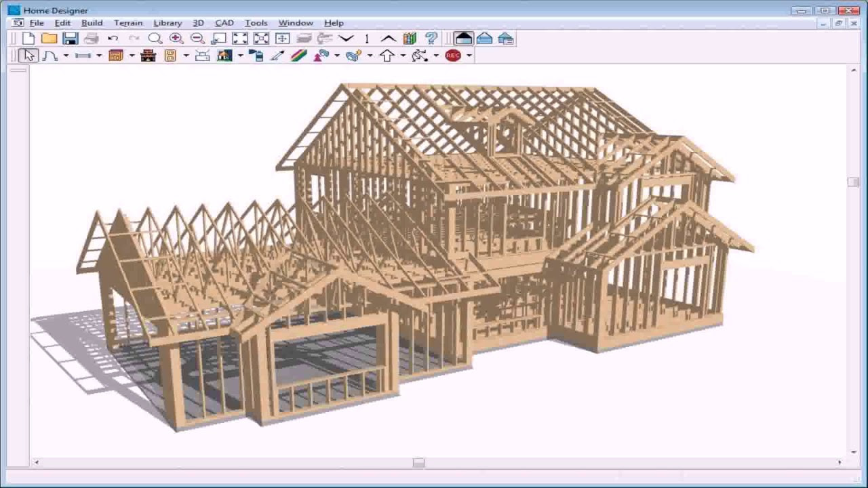Image resolution: width=868 pixels, height=488 pixels.
Task: Select the Electrical outlet tool icon
Action: pyautogui.click(x=170, y=56)
